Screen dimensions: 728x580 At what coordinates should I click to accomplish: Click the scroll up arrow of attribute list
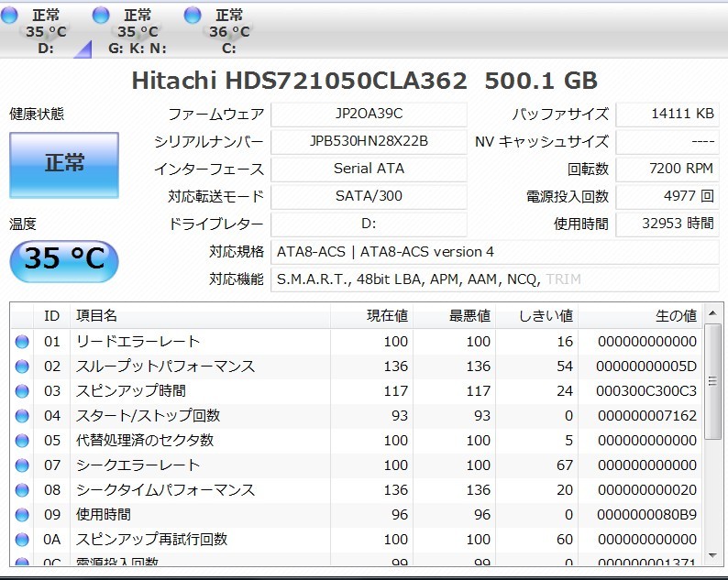click(x=712, y=315)
